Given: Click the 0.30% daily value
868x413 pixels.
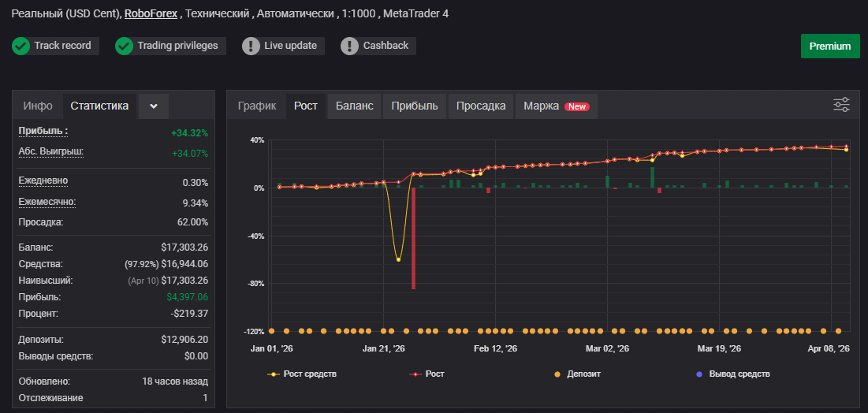Looking at the screenshot, I should 196,182.
